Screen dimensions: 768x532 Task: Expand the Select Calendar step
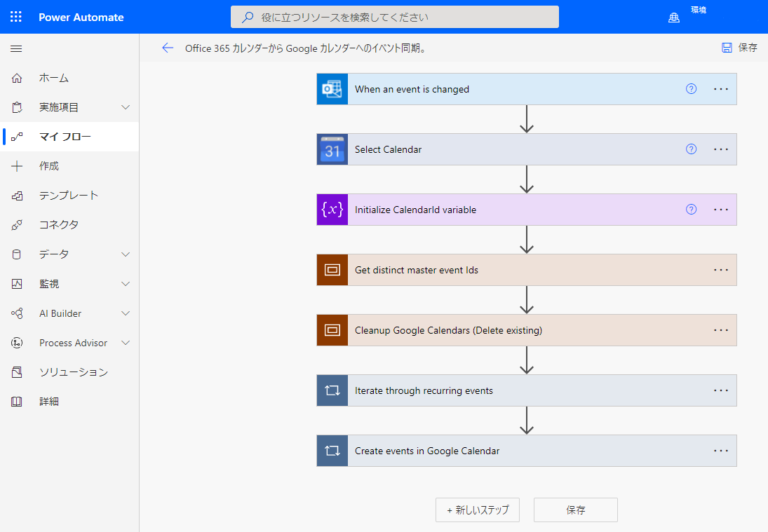coord(527,149)
